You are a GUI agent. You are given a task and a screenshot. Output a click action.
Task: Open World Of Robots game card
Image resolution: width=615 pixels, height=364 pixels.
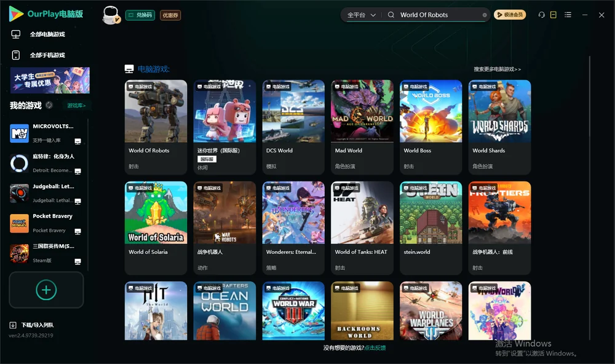pyautogui.click(x=156, y=127)
